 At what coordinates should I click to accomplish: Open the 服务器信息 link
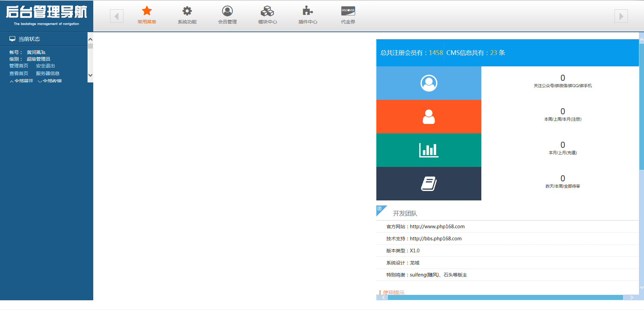click(x=48, y=73)
